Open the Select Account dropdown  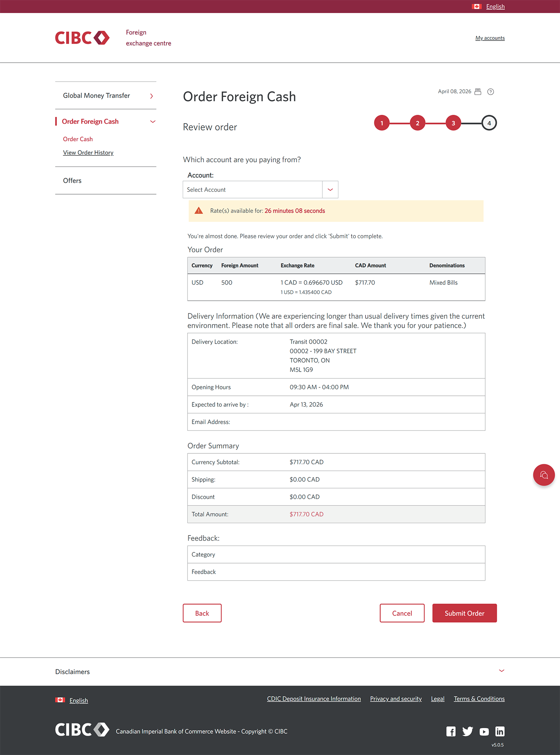(261, 190)
